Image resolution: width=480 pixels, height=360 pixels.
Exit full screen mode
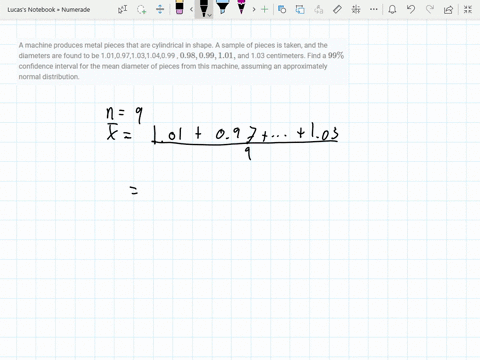pyautogui.click(x=468, y=9)
